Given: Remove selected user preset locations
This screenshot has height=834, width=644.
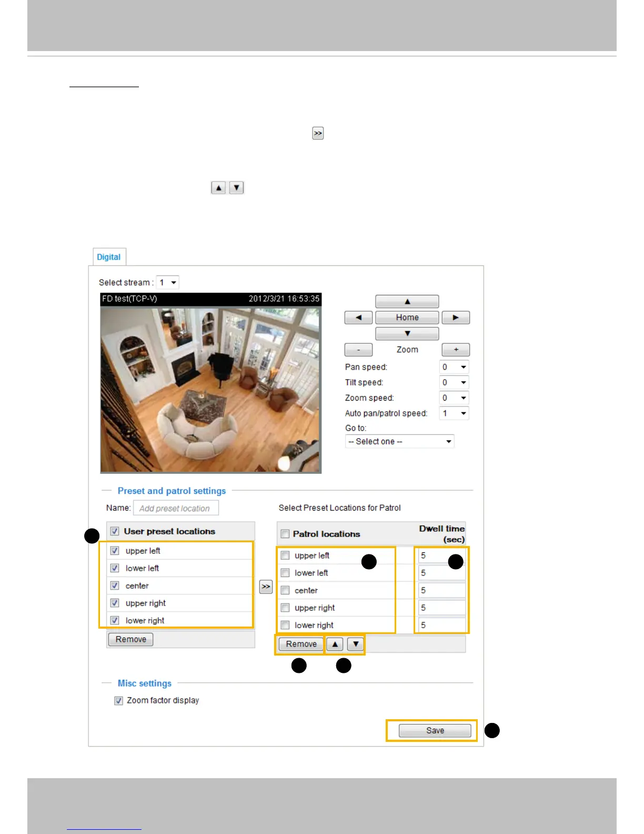Looking at the screenshot, I should (131, 639).
